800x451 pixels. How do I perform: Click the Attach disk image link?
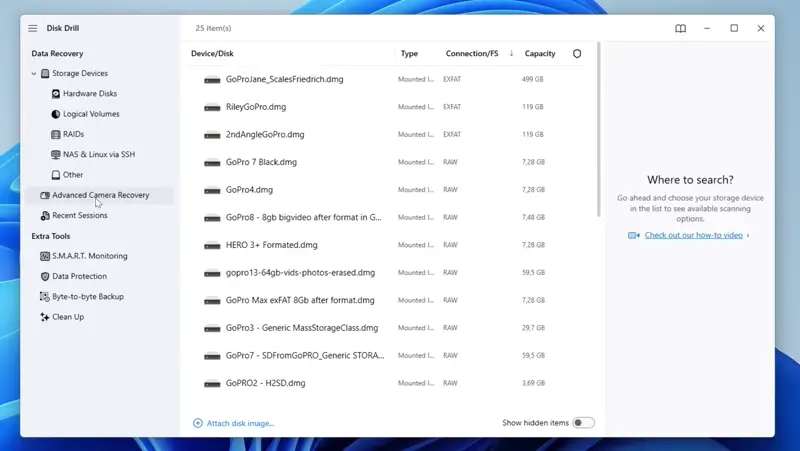pyautogui.click(x=240, y=423)
